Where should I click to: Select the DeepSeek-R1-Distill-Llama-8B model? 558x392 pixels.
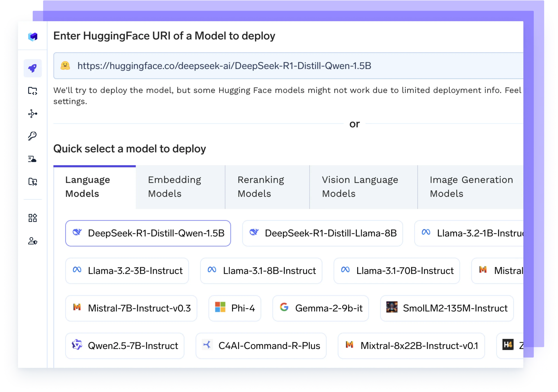[322, 233]
